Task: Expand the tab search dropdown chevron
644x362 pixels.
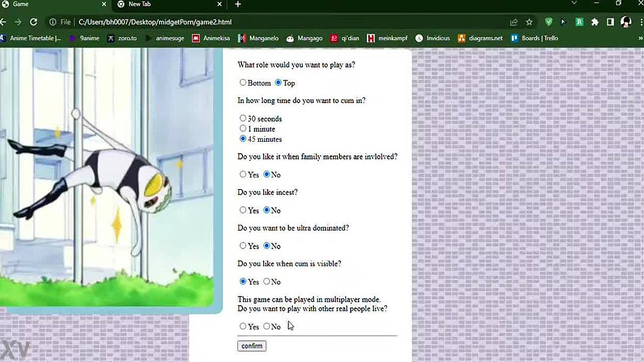Action: pyautogui.click(x=574, y=4)
